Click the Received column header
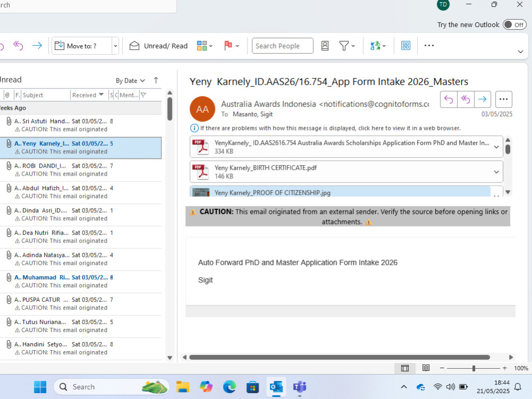Image resolution: width=532 pixels, height=399 pixels. click(89, 95)
